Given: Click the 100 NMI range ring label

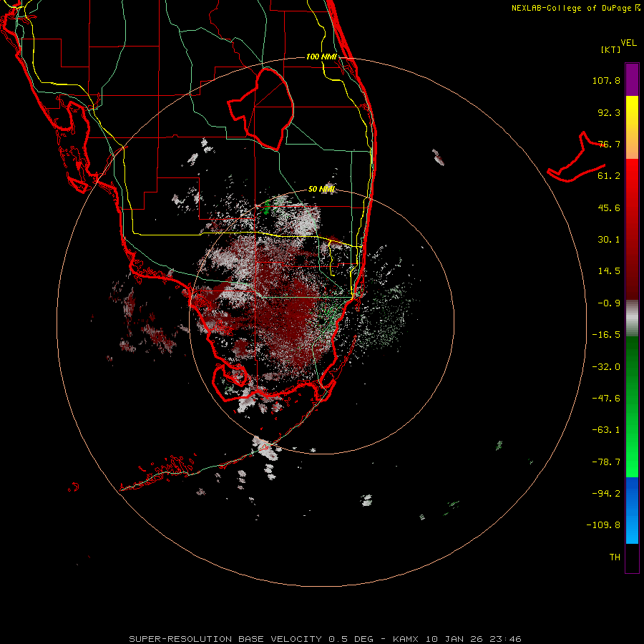Looking at the screenshot, I should point(321,57).
